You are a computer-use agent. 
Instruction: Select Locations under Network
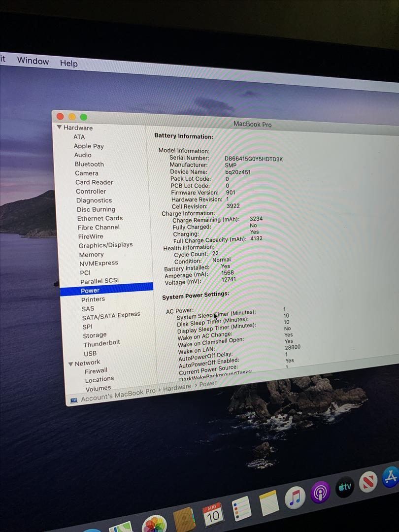pyautogui.click(x=100, y=379)
